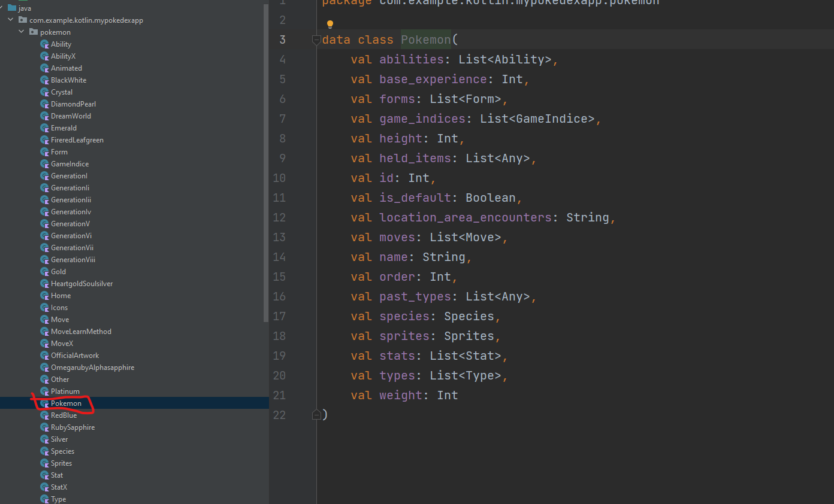Click line number 12 in the gutter
Image resolution: width=834 pixels, height=504 pixels.
coord(279,218)
